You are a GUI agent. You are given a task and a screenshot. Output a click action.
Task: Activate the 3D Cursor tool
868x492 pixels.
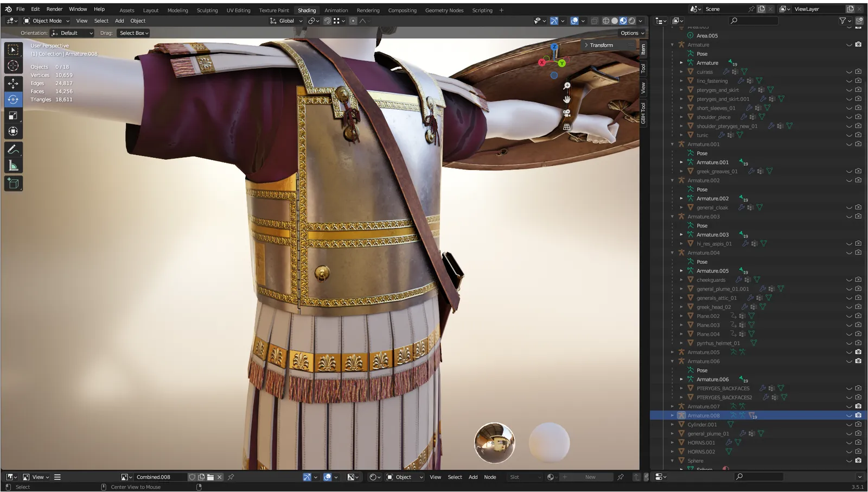pos(13,66)
